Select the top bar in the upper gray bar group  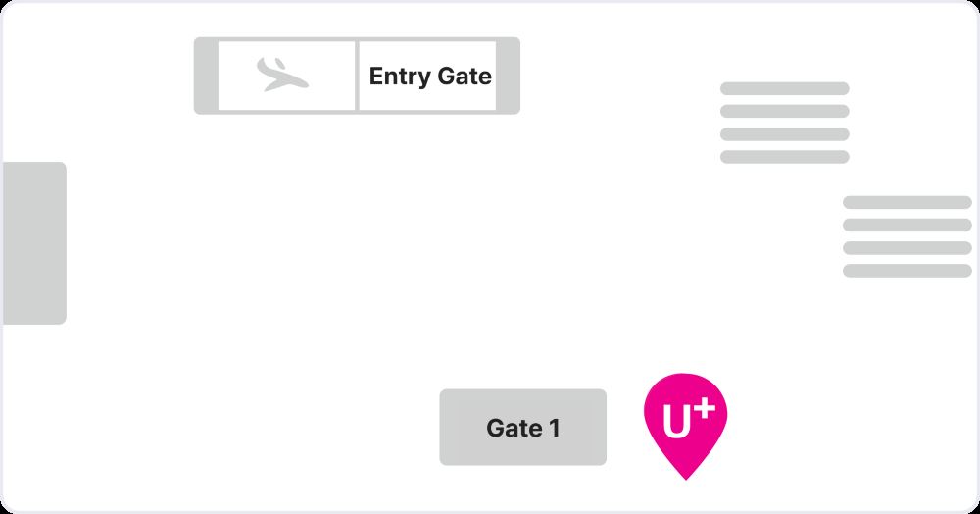click(784, 88)
